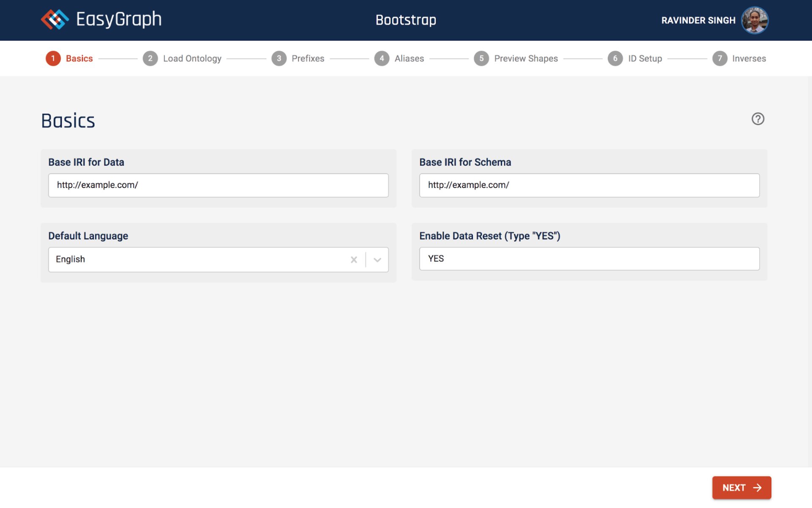Click the EasyGraph diamond logo icon
The width and height of the screenshot is (812, 508).
coord(55,19)
